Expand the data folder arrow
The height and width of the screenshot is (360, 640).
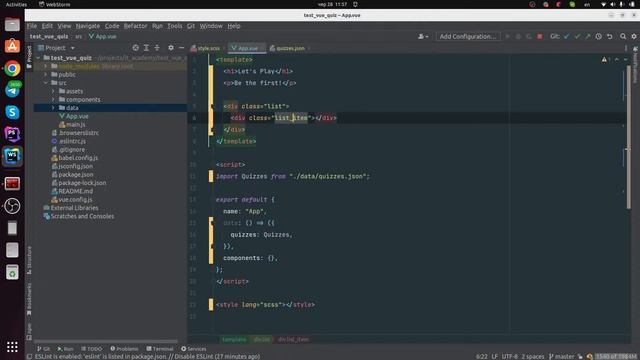point(53,108)
